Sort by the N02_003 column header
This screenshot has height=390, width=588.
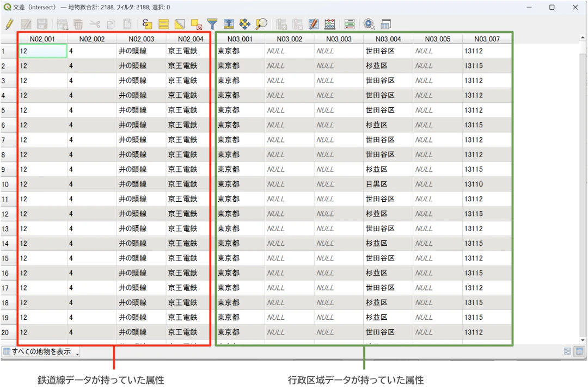[141, 39]
